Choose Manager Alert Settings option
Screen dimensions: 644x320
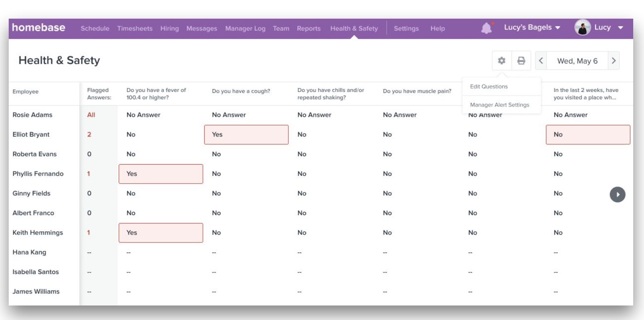pyautogui.click(x=500, y=105)
